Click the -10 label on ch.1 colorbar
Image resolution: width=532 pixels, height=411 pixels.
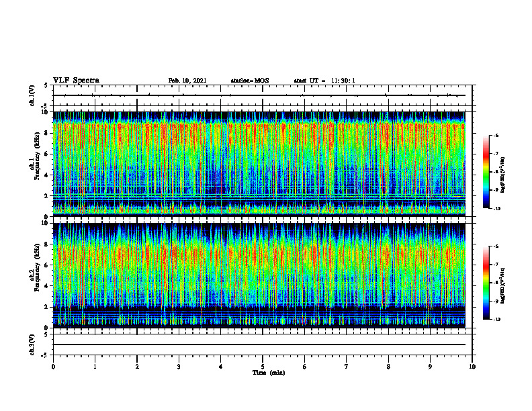point(496,209)
